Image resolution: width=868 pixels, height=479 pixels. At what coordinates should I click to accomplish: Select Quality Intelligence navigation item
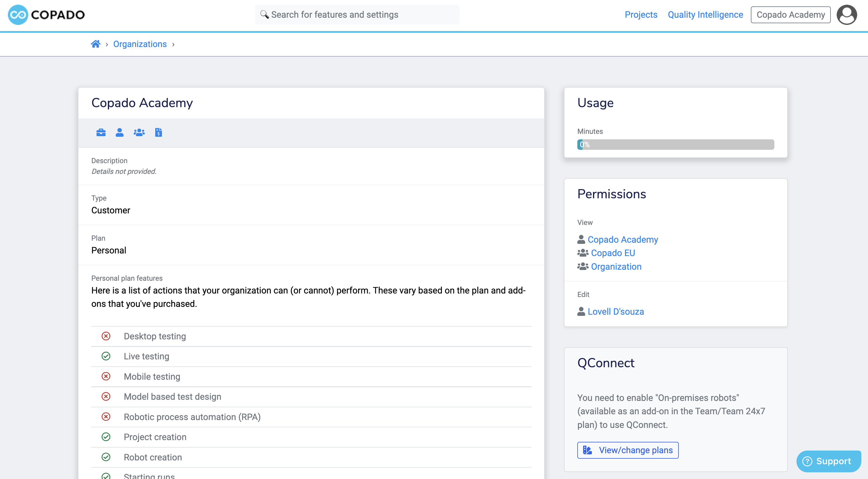tap(705, 14)
